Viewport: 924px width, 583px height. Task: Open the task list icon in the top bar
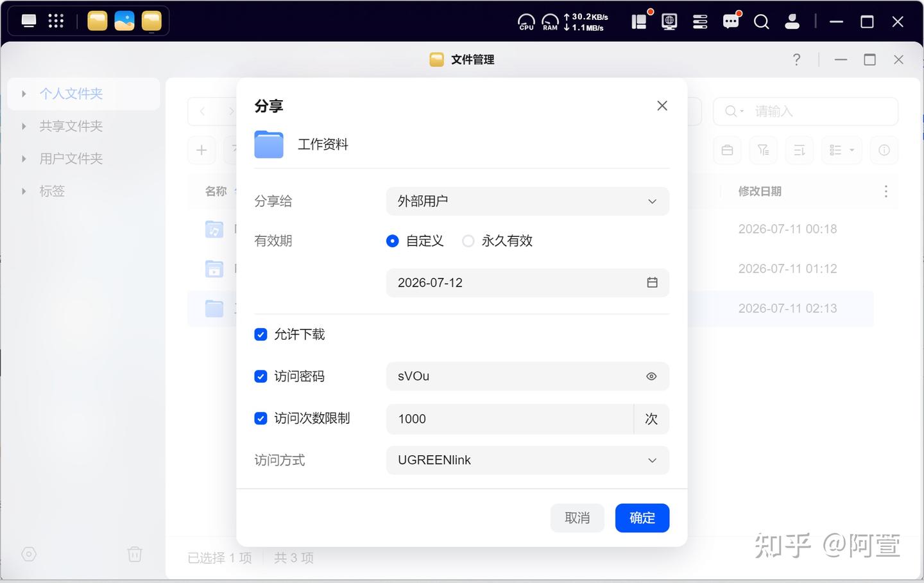[700, 22]
